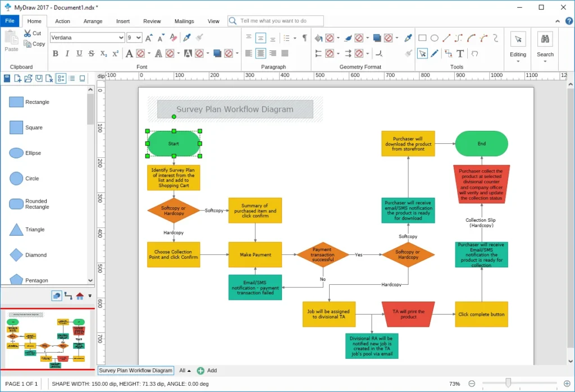
Task: Click the home shapes library icon
Action: 80,296
